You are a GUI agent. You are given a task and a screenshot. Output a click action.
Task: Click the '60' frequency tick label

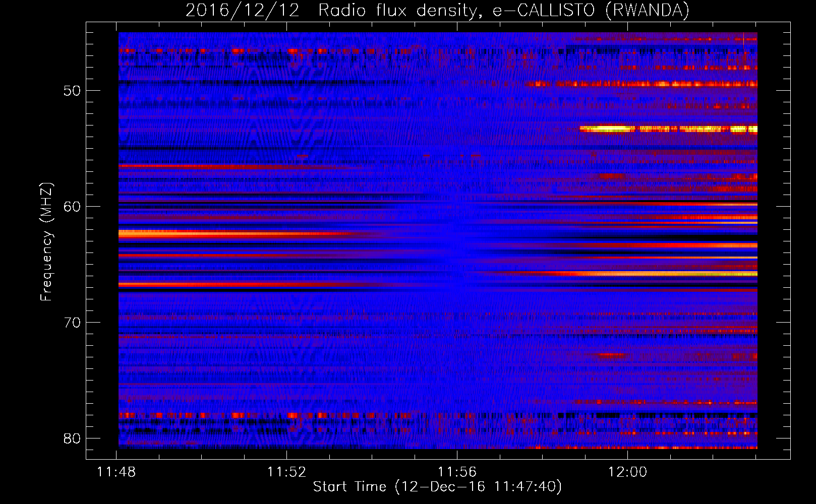tap(73, 207)
